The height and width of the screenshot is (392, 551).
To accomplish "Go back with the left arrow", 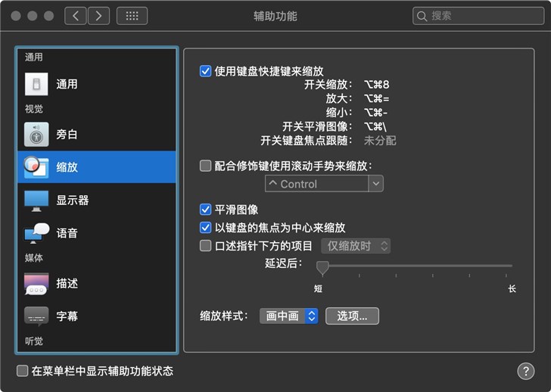I will pos(76,16).
